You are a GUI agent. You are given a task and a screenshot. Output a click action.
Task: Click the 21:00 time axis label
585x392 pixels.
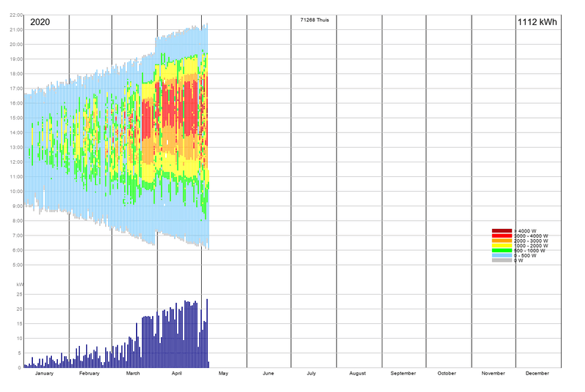[x=16, y=29]
